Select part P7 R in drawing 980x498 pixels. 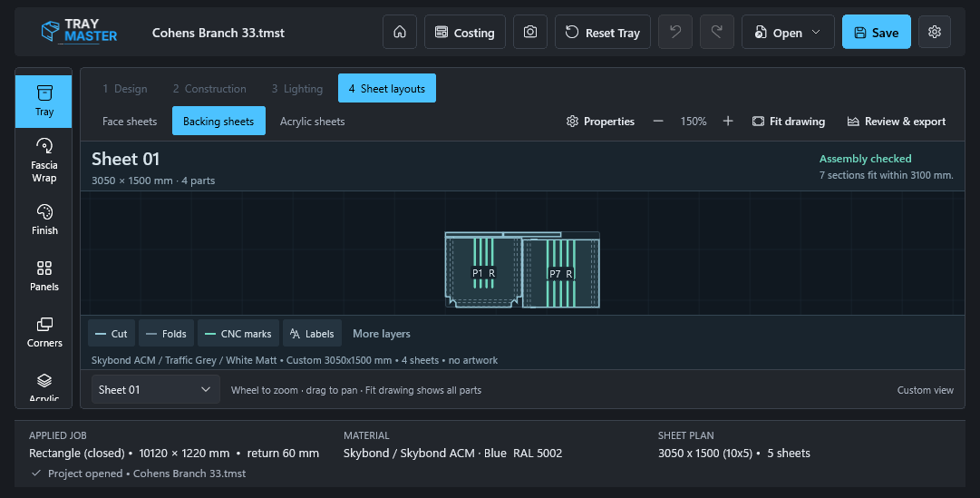560,273
